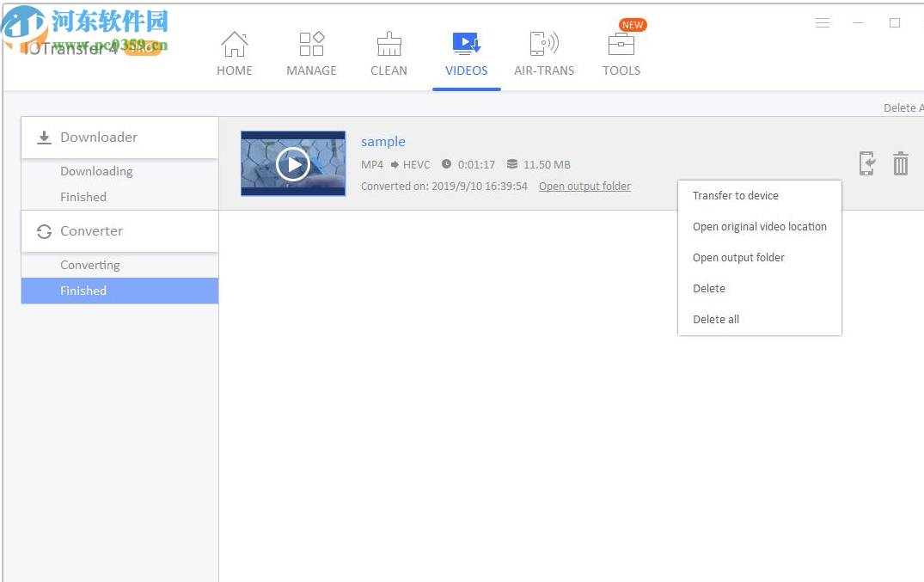This screenshot has height=582, width=924.
Task: Expand the Downloader sidebar section
Action: 99,137
